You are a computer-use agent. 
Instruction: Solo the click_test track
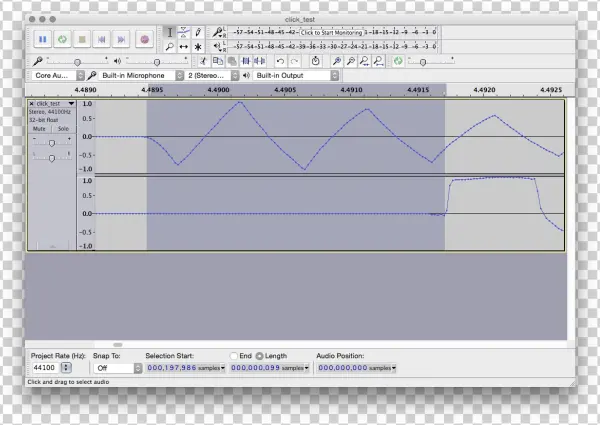[62, 128]
